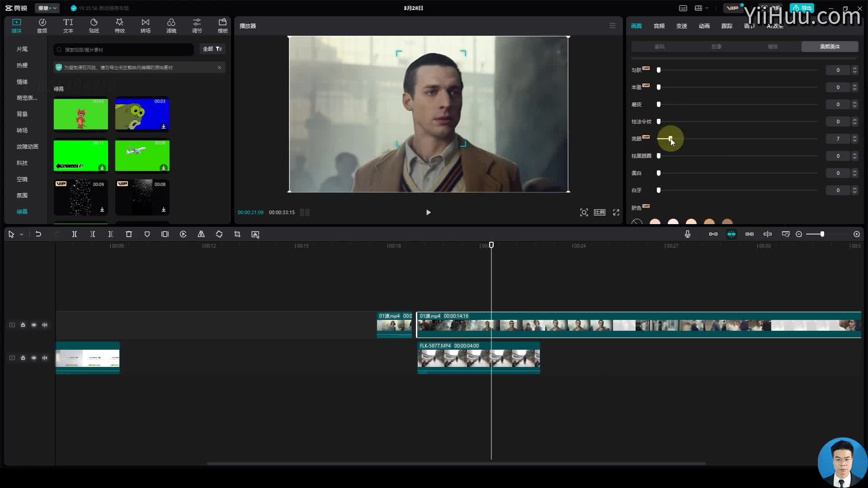Adjust 匀肤 value stepper arrows
Viewport: 868px width, 488px height.
[854, 70]
